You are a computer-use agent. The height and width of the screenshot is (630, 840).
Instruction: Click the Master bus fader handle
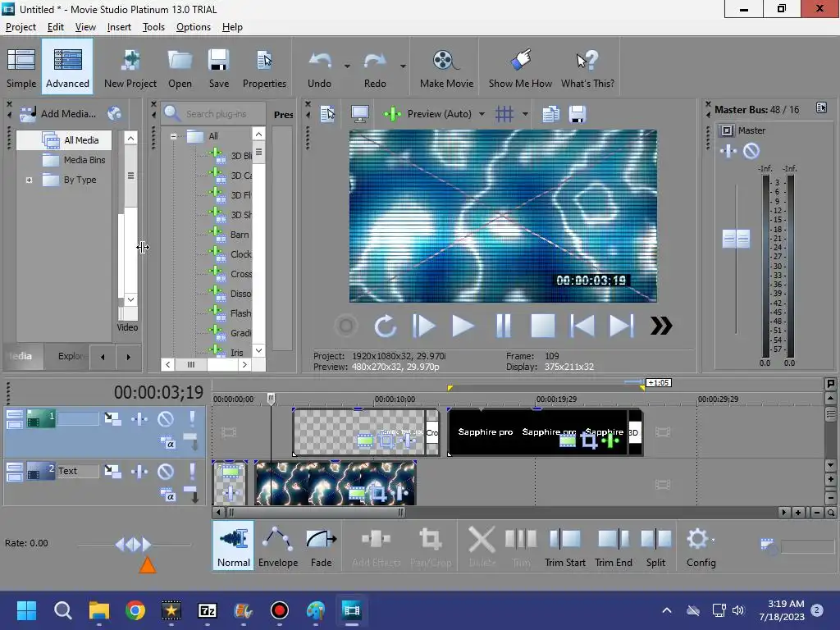point(736,239)
